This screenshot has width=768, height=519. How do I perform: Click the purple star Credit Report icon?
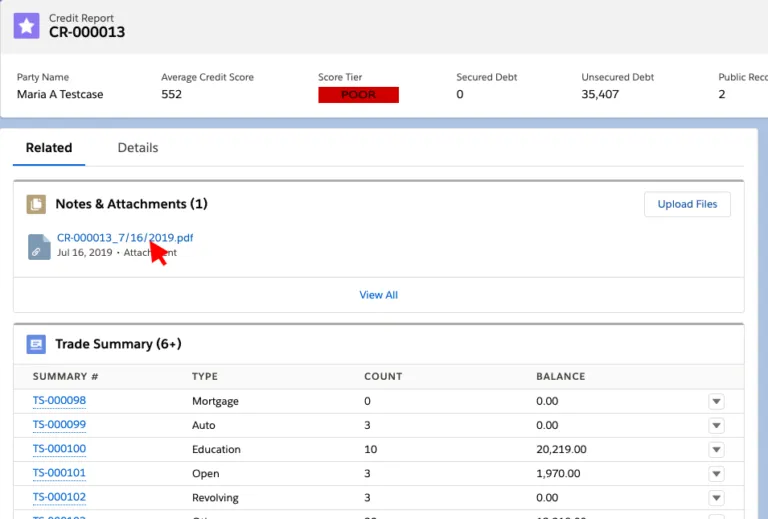(26, 26)
